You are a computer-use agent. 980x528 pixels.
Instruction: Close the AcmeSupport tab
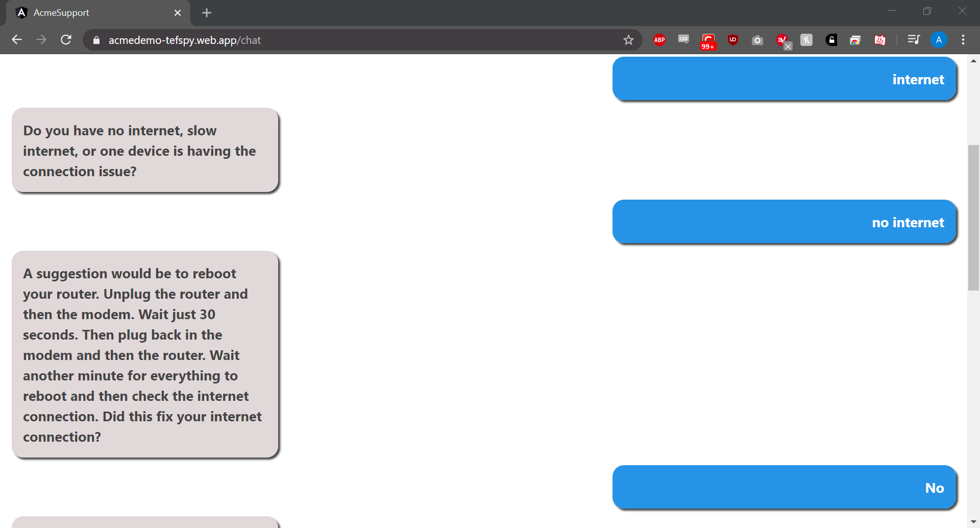pos(178,13)
